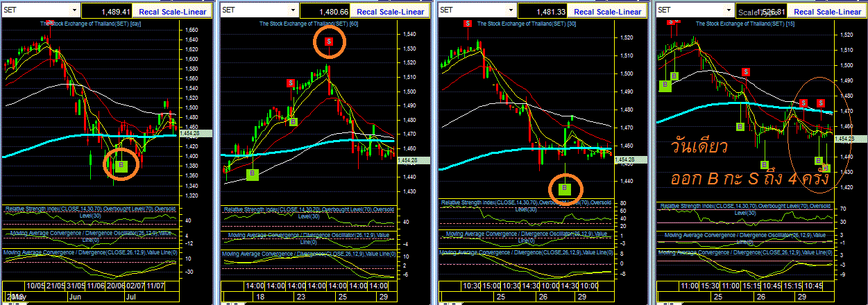
Task: Click the day chart title The Stock Exchange of Thailand(SET) [day]
Action: pyautogui.click(x=91, y=24)
